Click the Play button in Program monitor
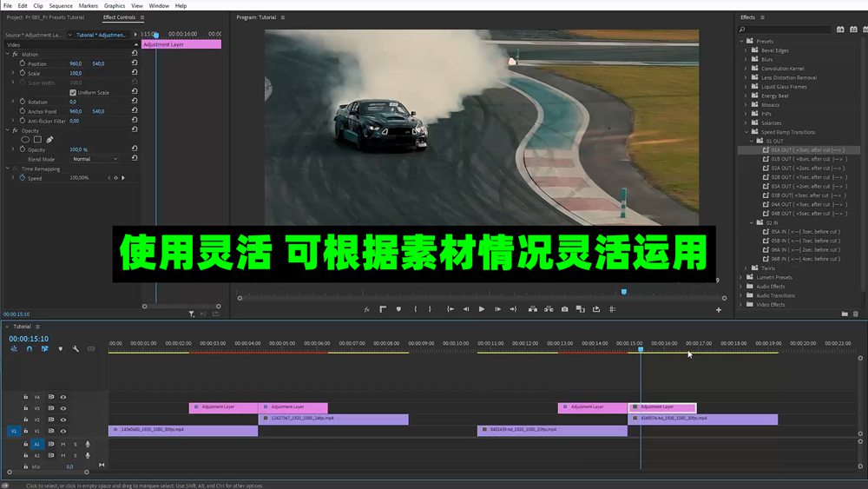This screenshot has height=489, width=868. click(x=481, y=309)
